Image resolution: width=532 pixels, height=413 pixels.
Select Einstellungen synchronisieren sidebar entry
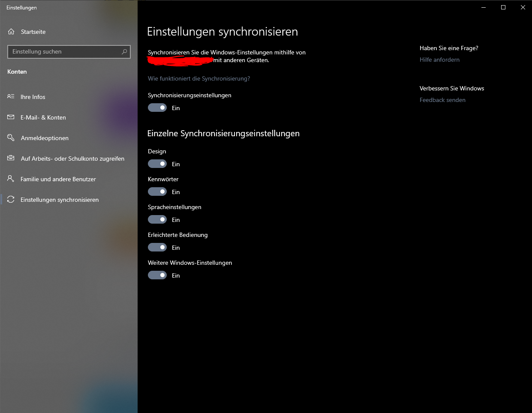(69, 200)
